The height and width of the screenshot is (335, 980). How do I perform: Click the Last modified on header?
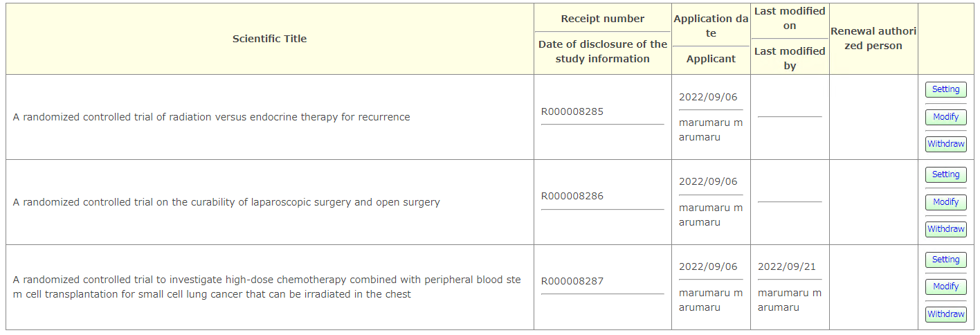(790, 19)
